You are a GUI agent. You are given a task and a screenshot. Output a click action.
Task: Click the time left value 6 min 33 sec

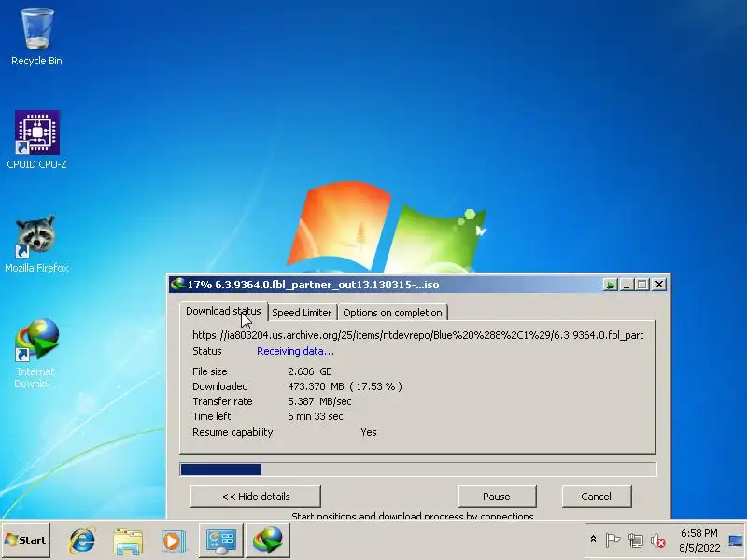[x=316, y=416]
